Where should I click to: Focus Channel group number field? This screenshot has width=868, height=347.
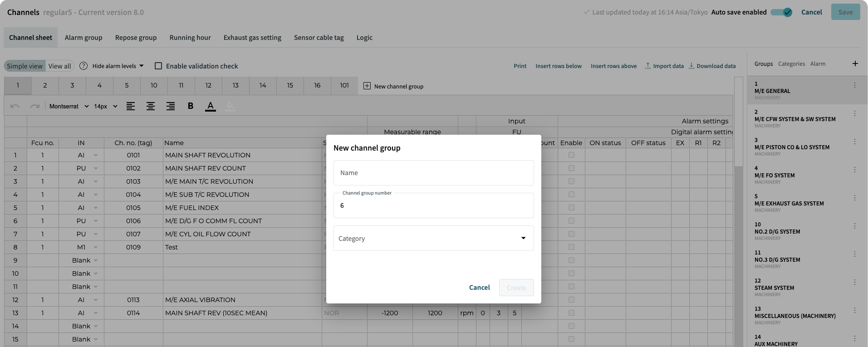pos(433,205)
